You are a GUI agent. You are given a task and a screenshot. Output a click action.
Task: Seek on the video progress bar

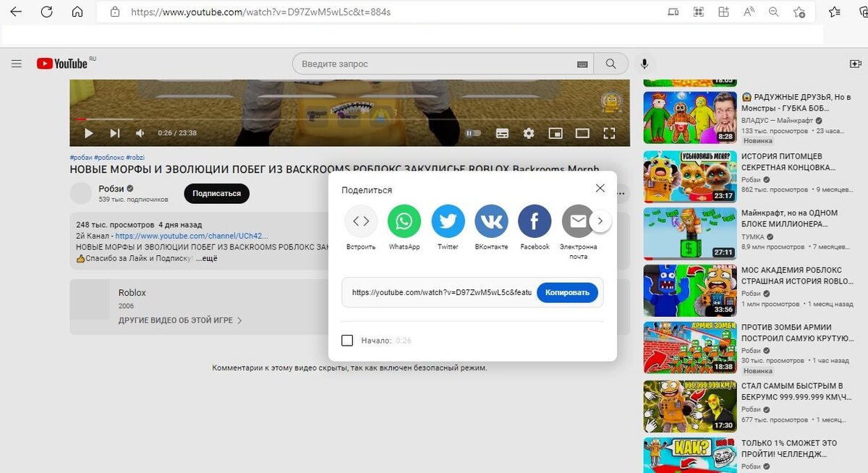click(349, 119)
